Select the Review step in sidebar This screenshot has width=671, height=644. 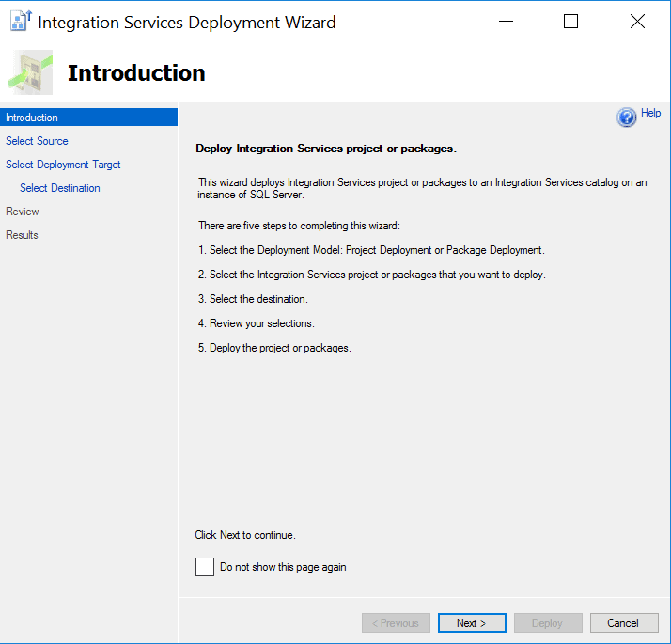point(23,212)
